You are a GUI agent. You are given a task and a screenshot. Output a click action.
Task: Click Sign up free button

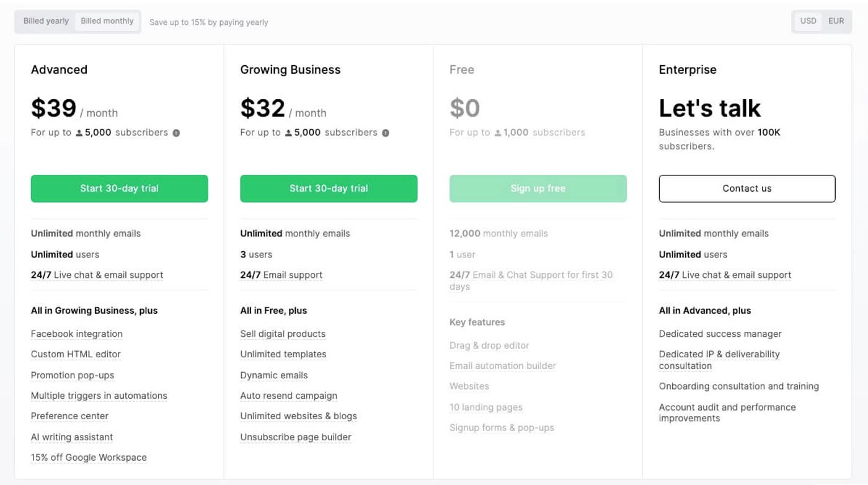tap(538, 189)
